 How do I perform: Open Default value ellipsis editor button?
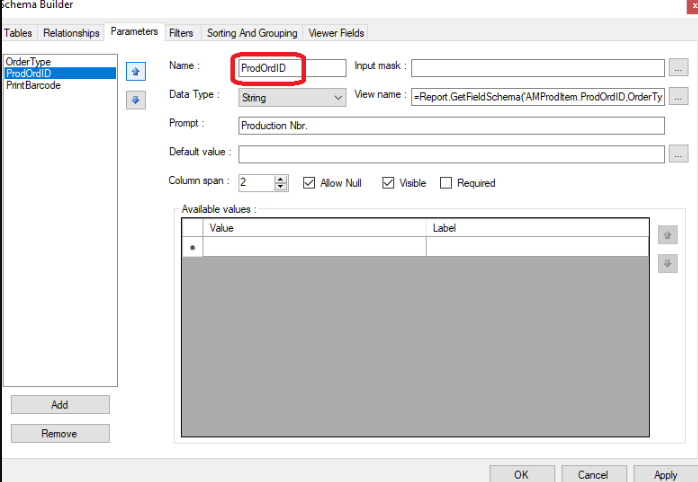click(x=679, y=154)
